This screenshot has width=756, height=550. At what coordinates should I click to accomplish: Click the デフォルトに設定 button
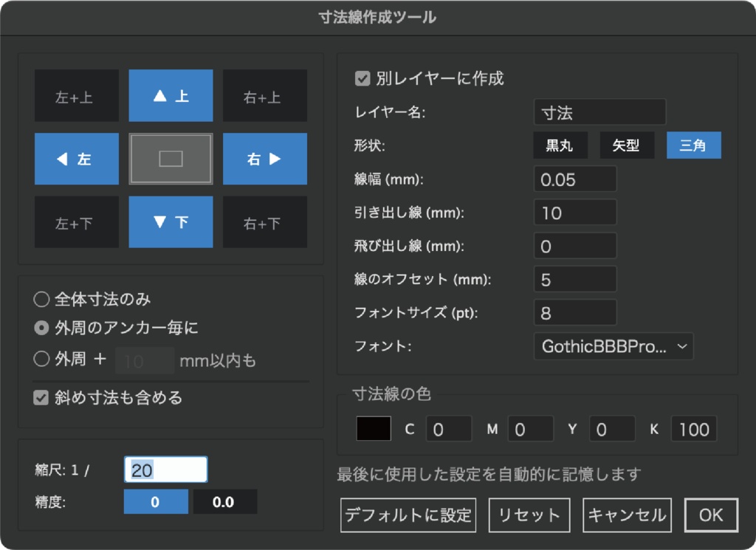tap(408, 515)
